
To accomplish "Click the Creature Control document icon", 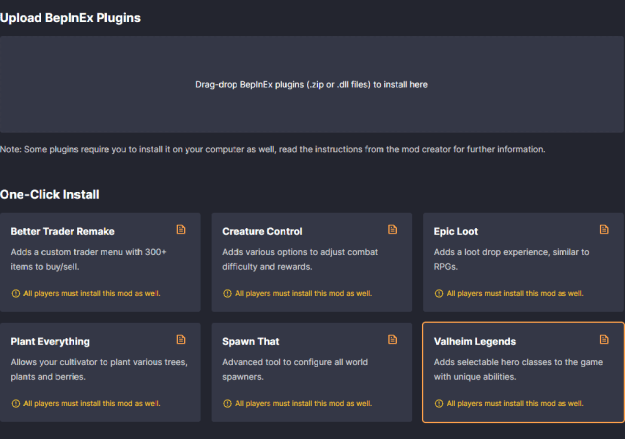I will (393, 230).
